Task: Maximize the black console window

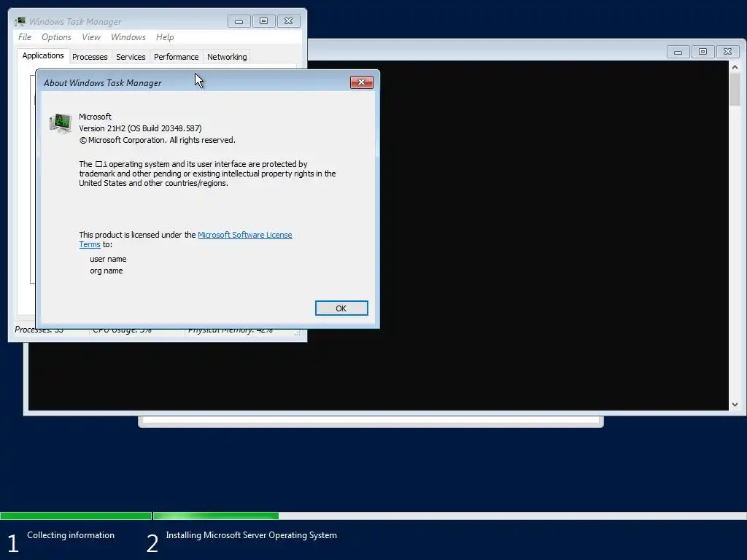Action: click(x=703, y=52)
